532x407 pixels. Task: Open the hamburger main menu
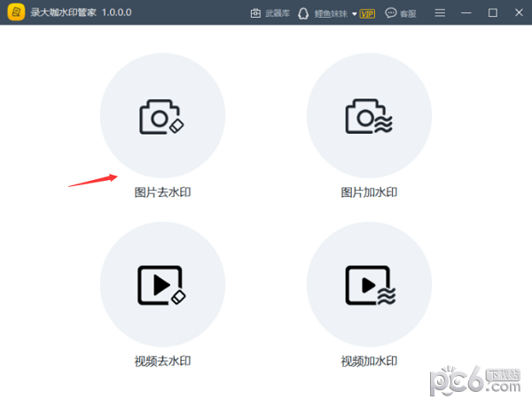[x=440, y=13]
